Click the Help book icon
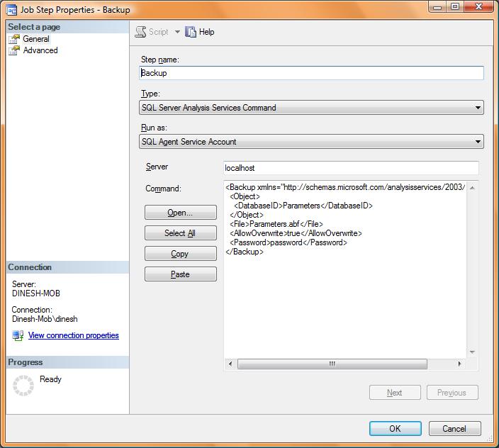Viewport: 499px width, 448px height. tap(191, 32)
